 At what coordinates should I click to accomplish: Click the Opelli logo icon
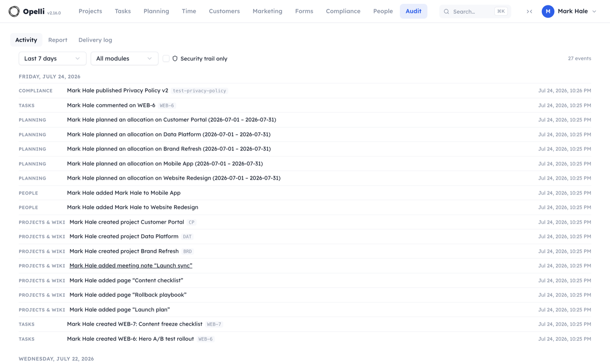pyautogui.click(x=14, y=11)
